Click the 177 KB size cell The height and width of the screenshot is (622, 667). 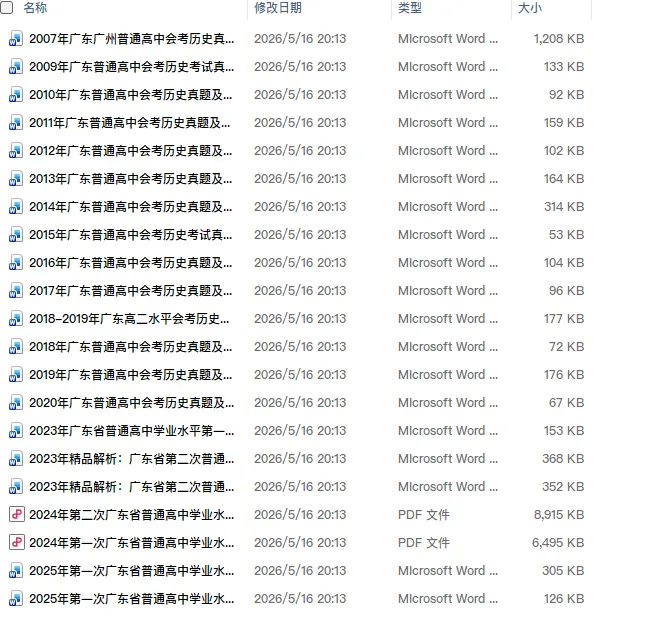click(x=564, y=319)
